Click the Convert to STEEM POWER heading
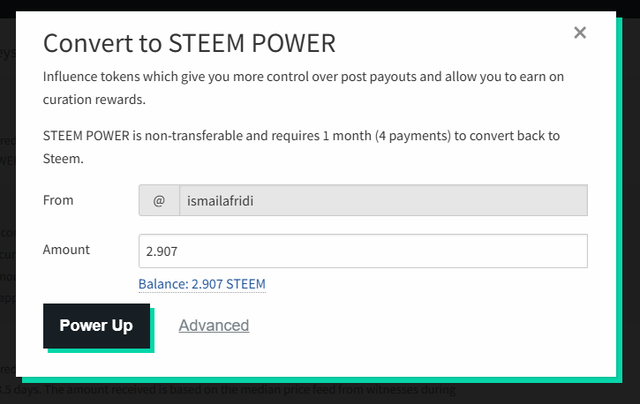Viewport: 640px width, 404px height. (x=189, y=43)
